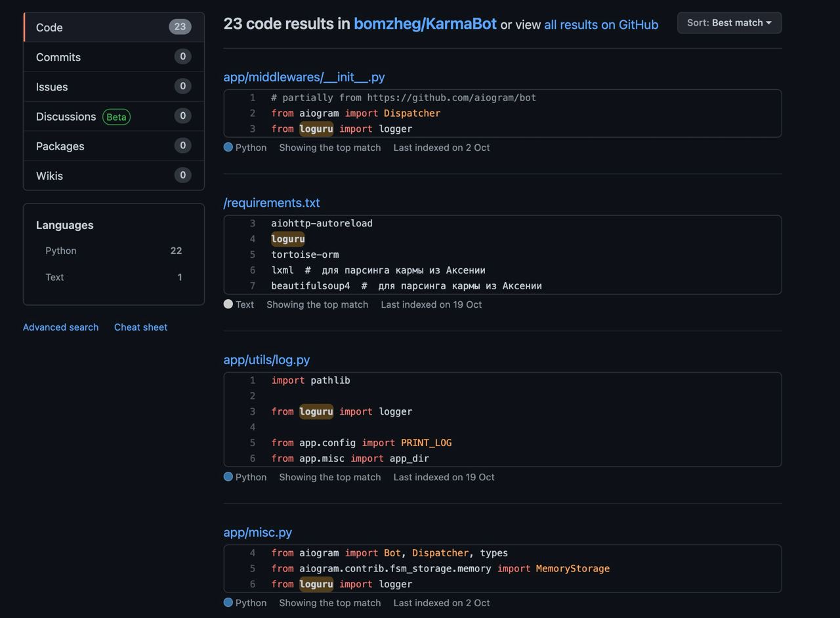Image resolution: width=840 pixels, height=618 pixels.
Task: Click the MemoryStorage import line in misc.py
Action: [x=440, y=569]
